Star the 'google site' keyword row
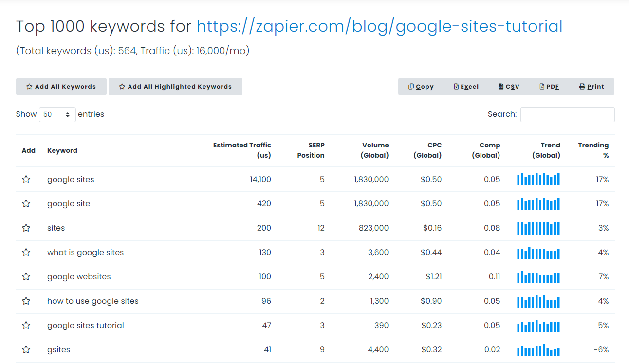Screen dimensions: 629x364 click(x=26, y=204)
